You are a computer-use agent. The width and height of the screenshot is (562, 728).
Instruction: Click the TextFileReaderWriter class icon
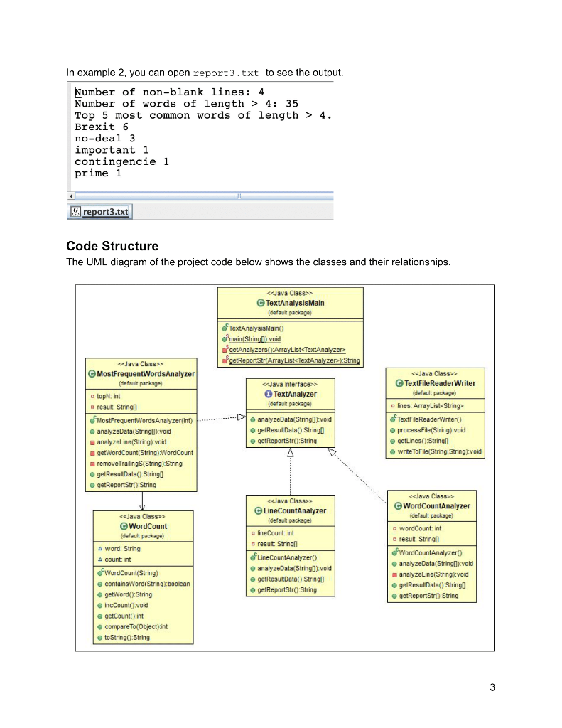pyautogui.click(x=399, y=383)
